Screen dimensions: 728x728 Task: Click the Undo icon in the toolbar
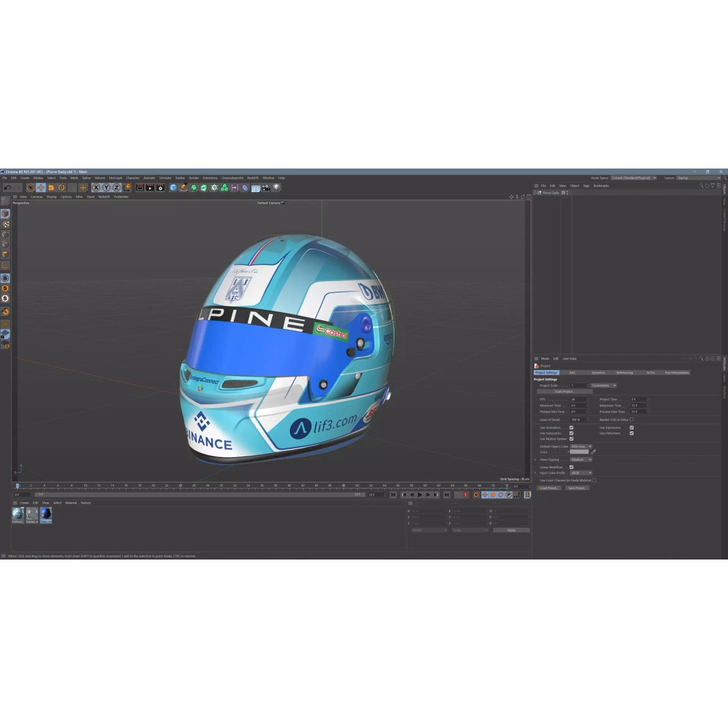tap(7, 187)
